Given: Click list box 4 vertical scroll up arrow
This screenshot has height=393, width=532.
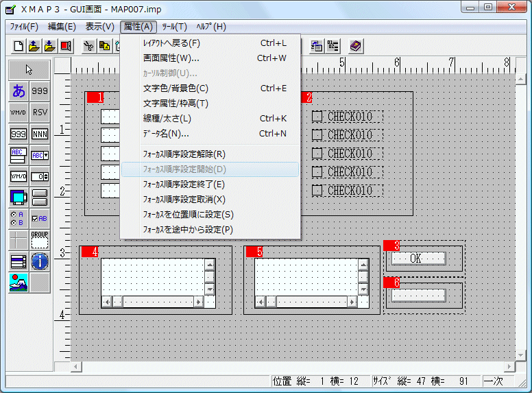Looking at the screenshot, I should pos(210,265).
